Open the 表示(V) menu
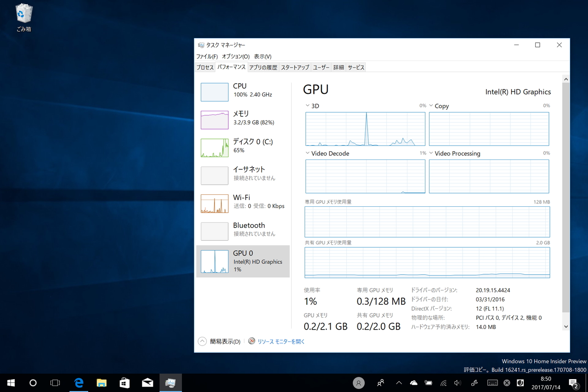This screenshot has width=588, height=392. pyautogui.click(x=263, y=57)
